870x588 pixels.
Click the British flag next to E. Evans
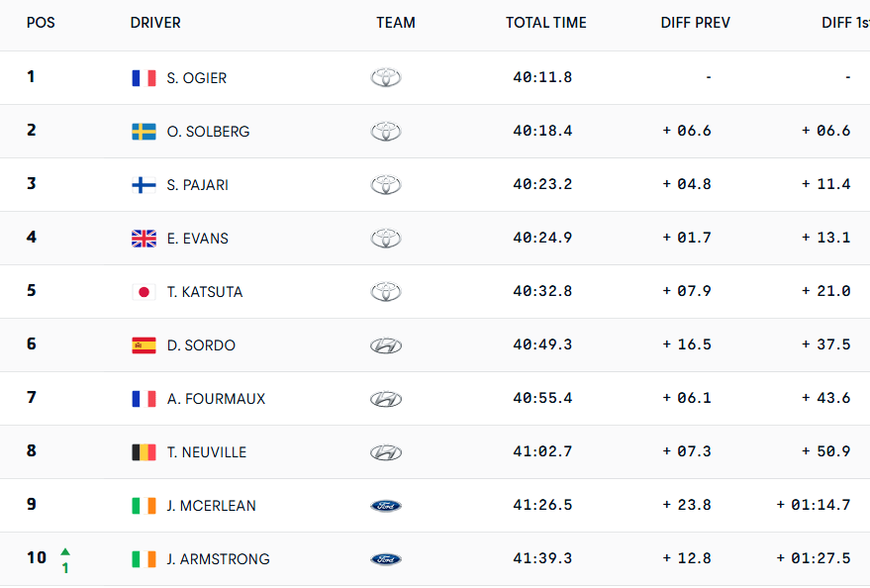coord(144,239)
